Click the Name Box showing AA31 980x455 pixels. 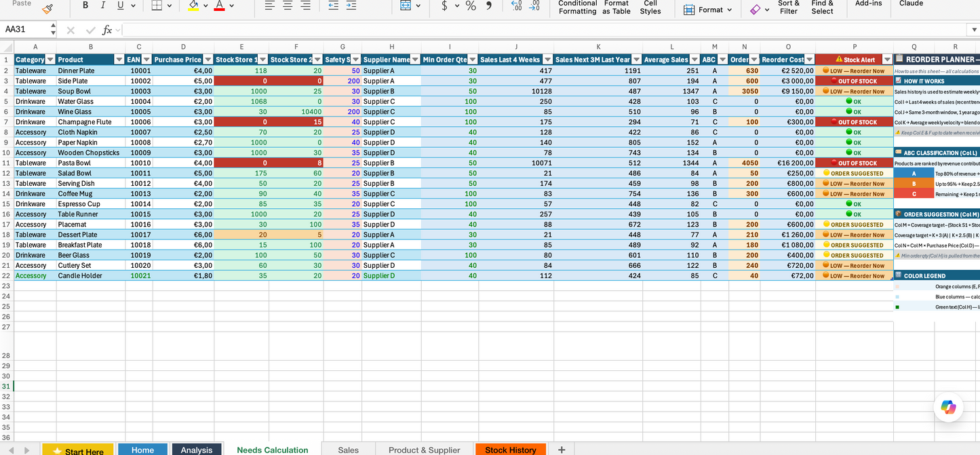[x=24, y=30]
